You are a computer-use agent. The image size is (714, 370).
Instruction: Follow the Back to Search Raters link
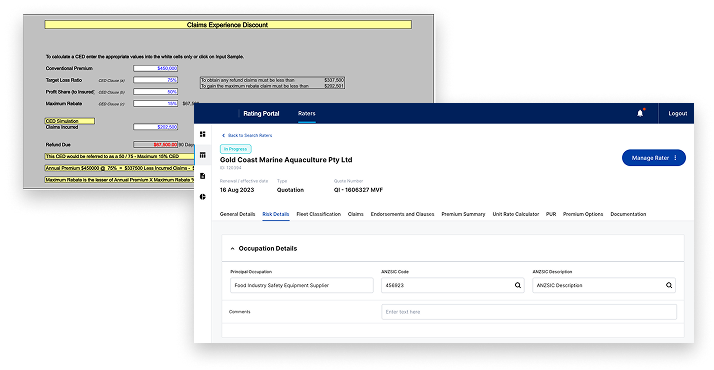(250, 136)
